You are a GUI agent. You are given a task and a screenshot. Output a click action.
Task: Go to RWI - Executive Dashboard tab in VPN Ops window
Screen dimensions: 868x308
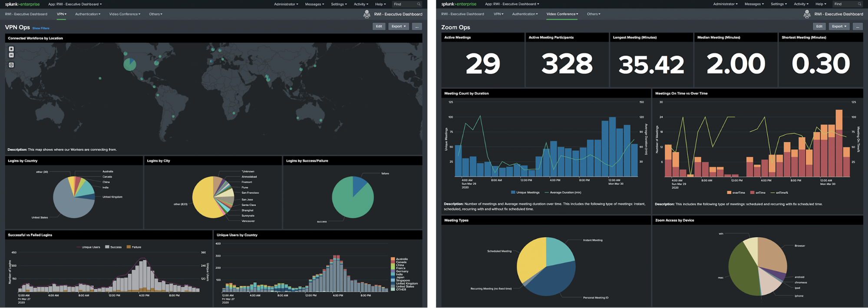pyautogui.click(x=26, y=14)
